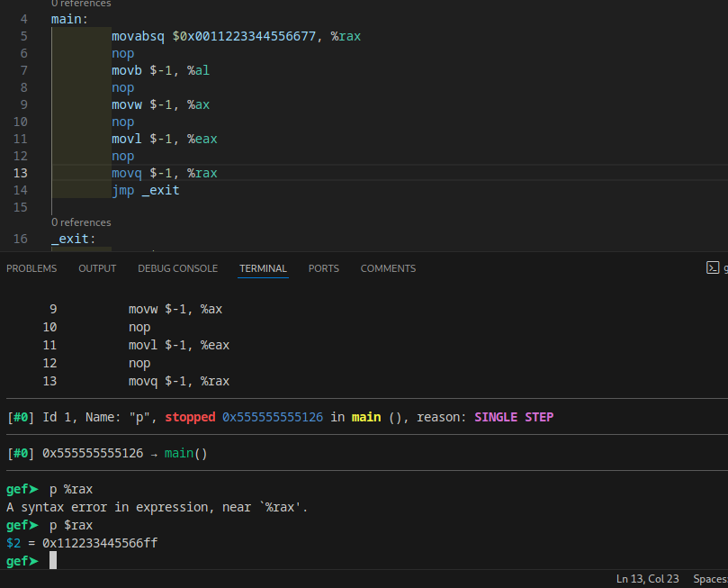Select the TERMINAL panel tab
The width and height of the screenshot is (728, 588).
263,268
